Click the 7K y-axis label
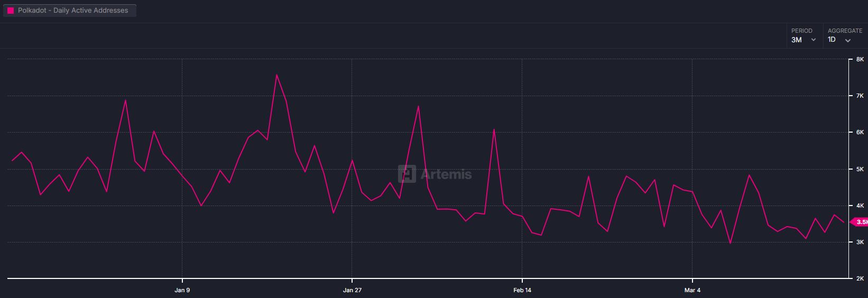The width and height of the screenshot is (868, 298). click(860, 96)
